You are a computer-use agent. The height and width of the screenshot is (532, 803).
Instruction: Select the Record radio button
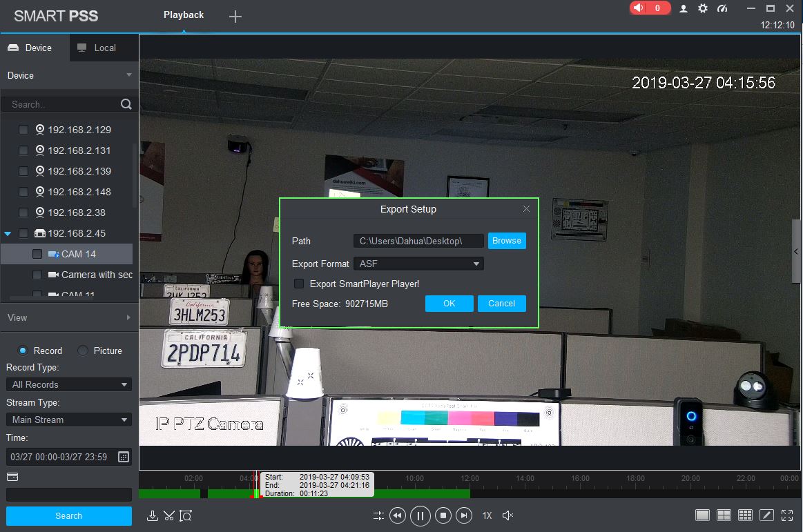(x=23, y=351)
